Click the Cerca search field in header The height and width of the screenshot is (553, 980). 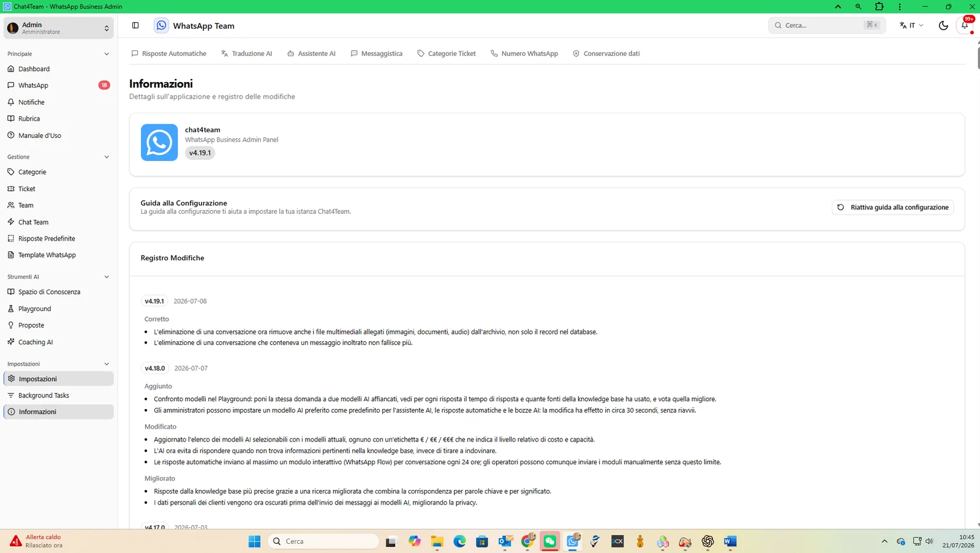pyautogui.click(x=826, y=25)
